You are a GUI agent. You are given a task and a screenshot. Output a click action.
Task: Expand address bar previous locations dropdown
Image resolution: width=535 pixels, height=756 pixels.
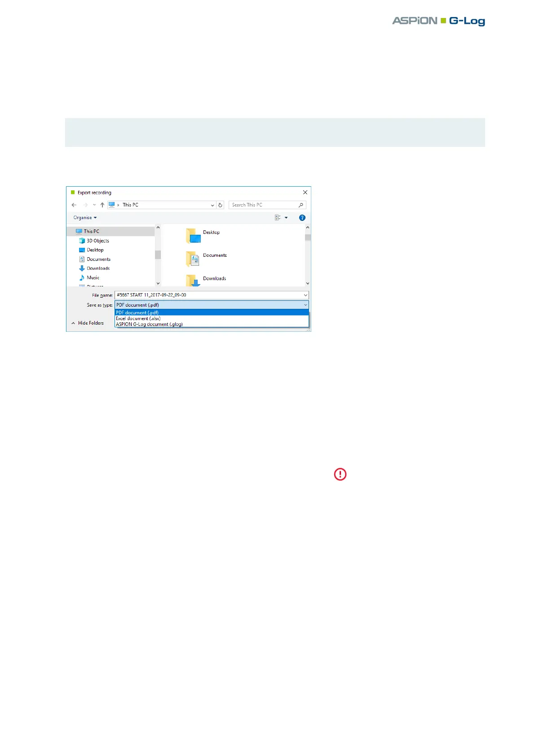[212, 205]
